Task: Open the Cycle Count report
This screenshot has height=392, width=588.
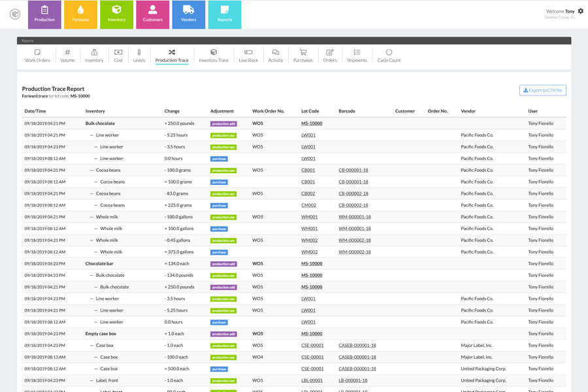Action: (389, 56)
